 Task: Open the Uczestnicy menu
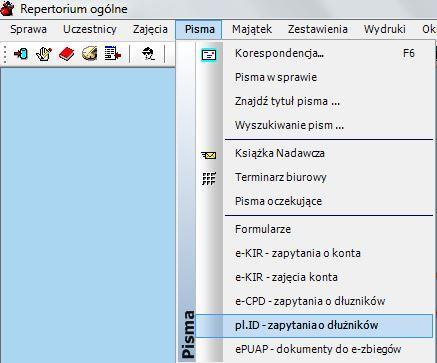click(90, 29)
